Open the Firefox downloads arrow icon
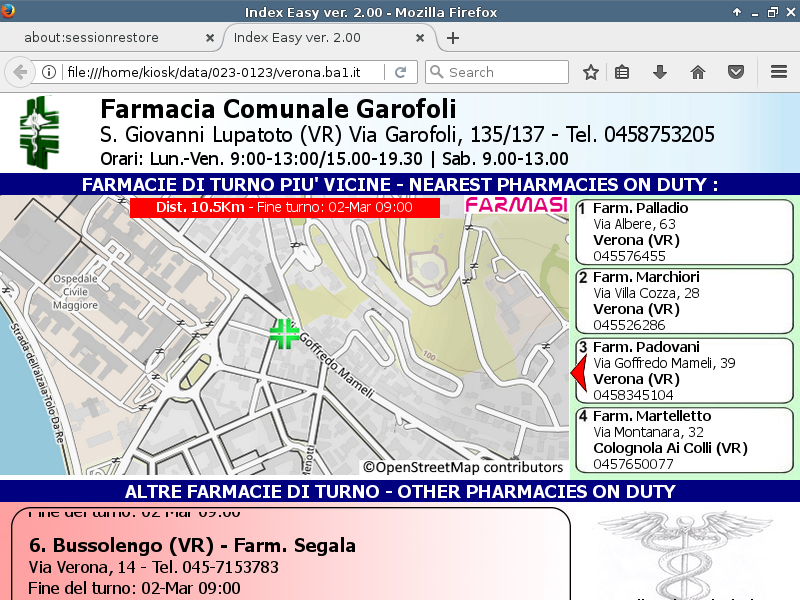Screen dimensions: 800x600 [660, 72]
